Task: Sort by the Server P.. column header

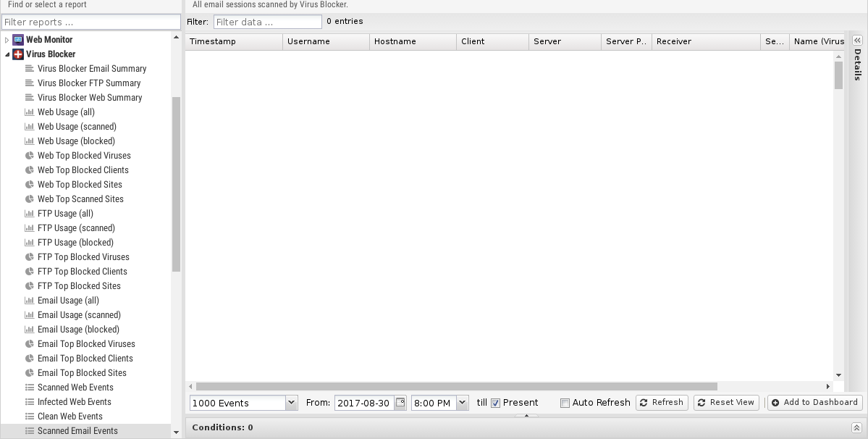Action: pyautogui.click(x=627, y=41)
